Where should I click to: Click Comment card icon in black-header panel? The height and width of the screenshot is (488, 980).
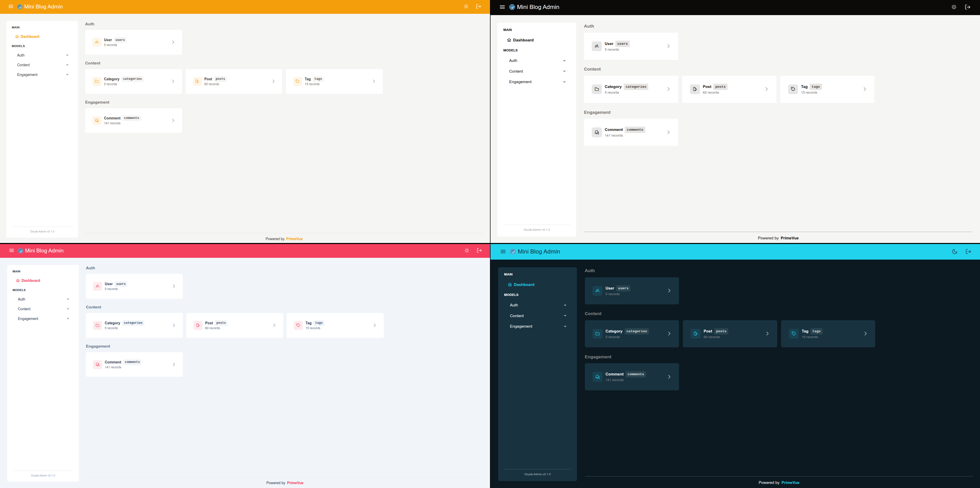tap(597, 132)
